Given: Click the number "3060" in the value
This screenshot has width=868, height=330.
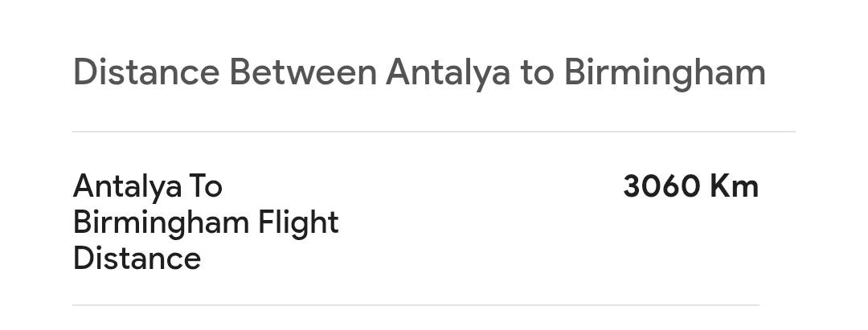Looking at the screenshot, I should pos(661,186).
